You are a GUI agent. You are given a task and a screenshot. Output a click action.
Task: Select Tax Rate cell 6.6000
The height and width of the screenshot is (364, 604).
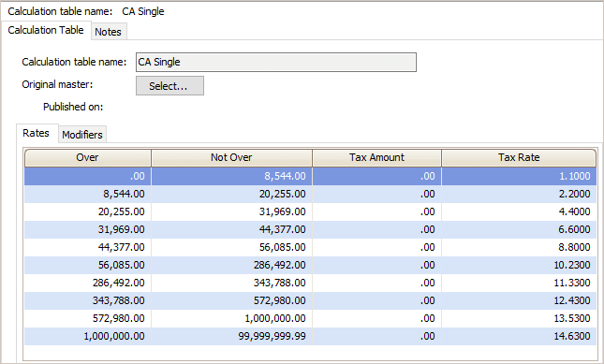coord(519,229)
